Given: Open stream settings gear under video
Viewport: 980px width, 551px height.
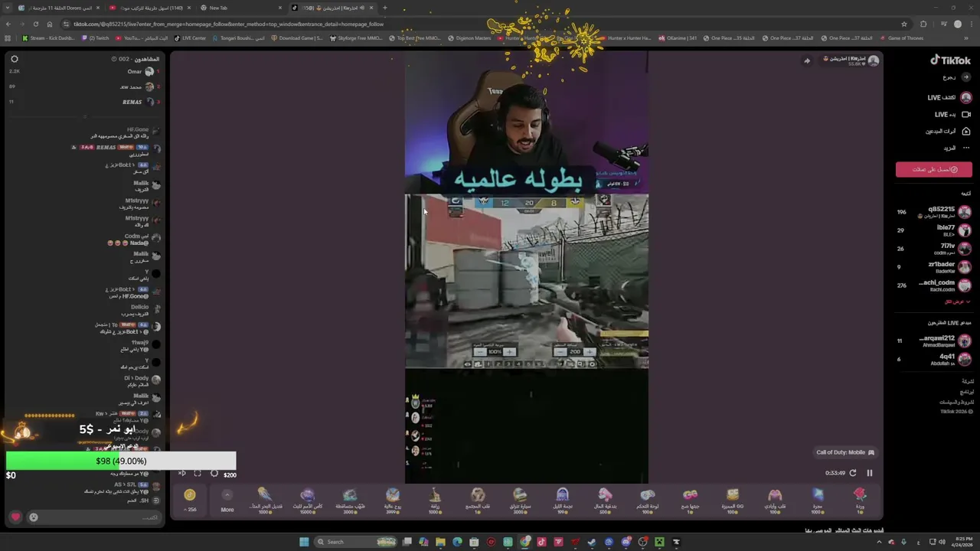Looking at the screenshot, I should point(214,474).
